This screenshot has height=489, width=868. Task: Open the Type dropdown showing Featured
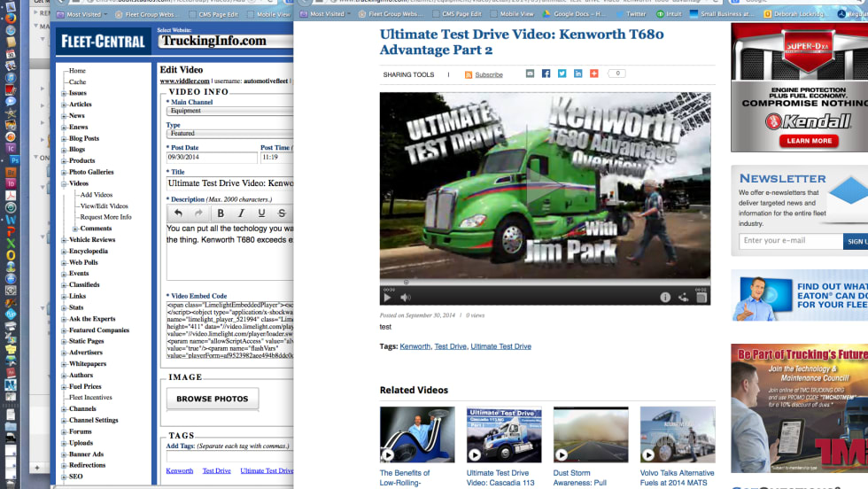coord(229,134)
